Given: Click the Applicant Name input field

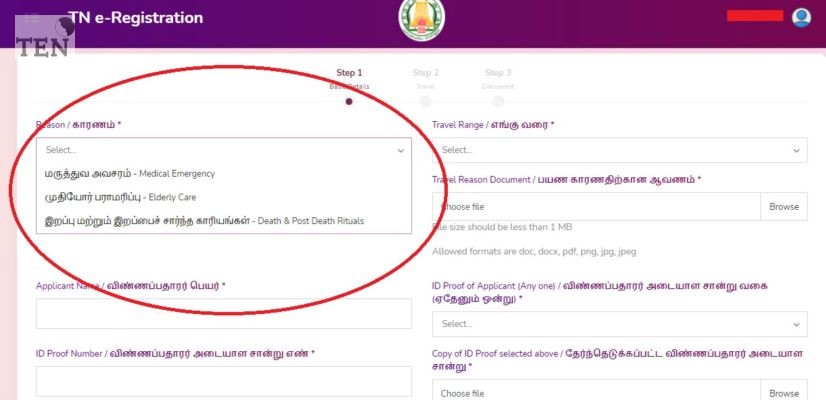Looking at the screenshot, I should [224, 314].
